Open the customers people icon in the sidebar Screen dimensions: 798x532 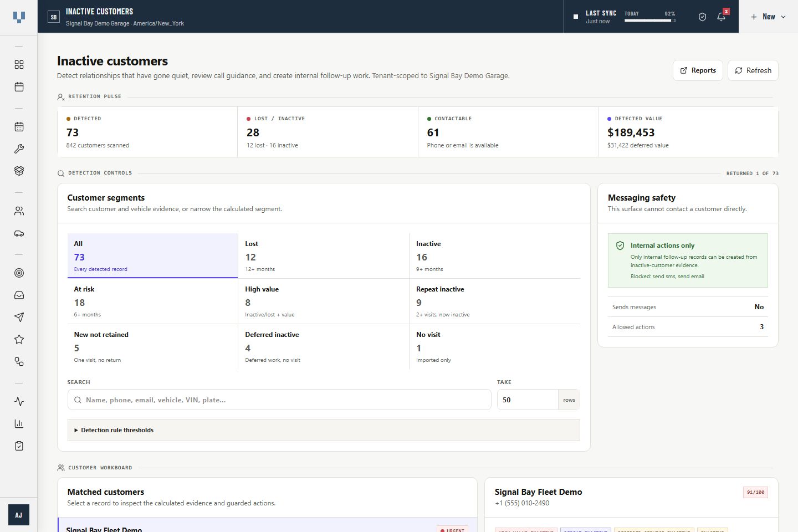pos(19,211)
